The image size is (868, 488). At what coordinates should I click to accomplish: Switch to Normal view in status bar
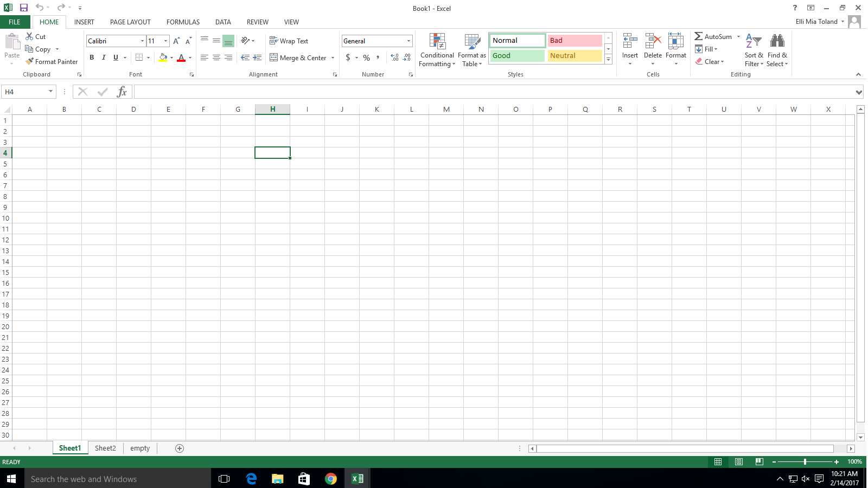(x=718, y=461)
